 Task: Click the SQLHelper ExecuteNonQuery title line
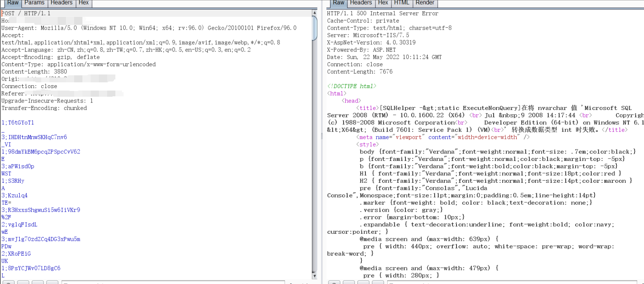[x=494, y=108]
